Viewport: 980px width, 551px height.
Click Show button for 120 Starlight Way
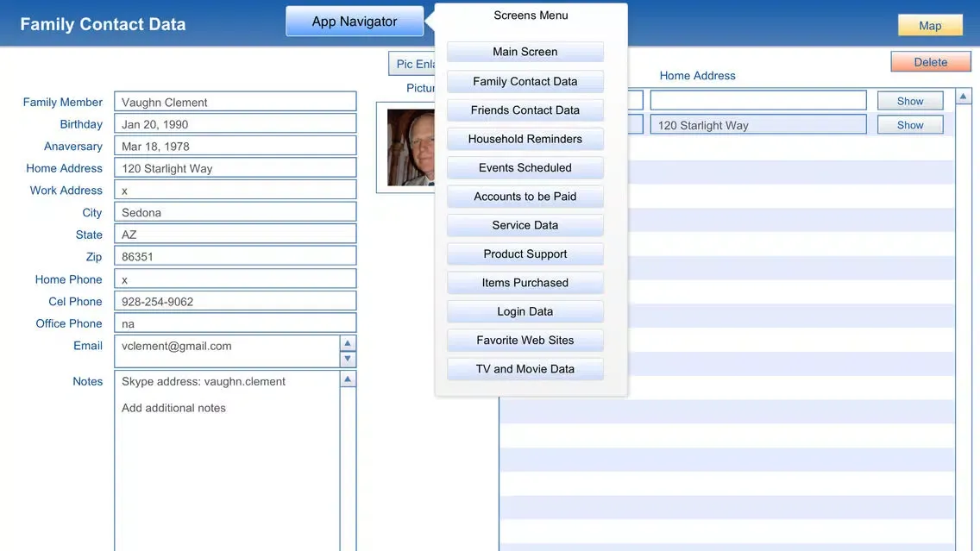909,125
